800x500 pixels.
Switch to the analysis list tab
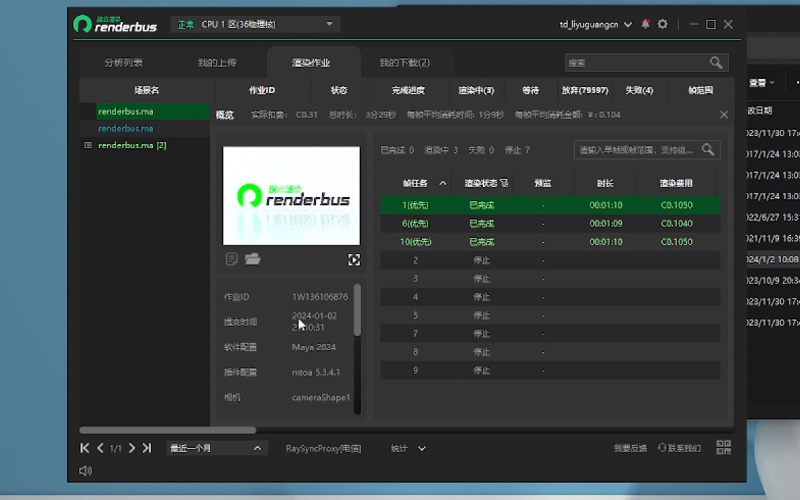click(x=123, y=63)
